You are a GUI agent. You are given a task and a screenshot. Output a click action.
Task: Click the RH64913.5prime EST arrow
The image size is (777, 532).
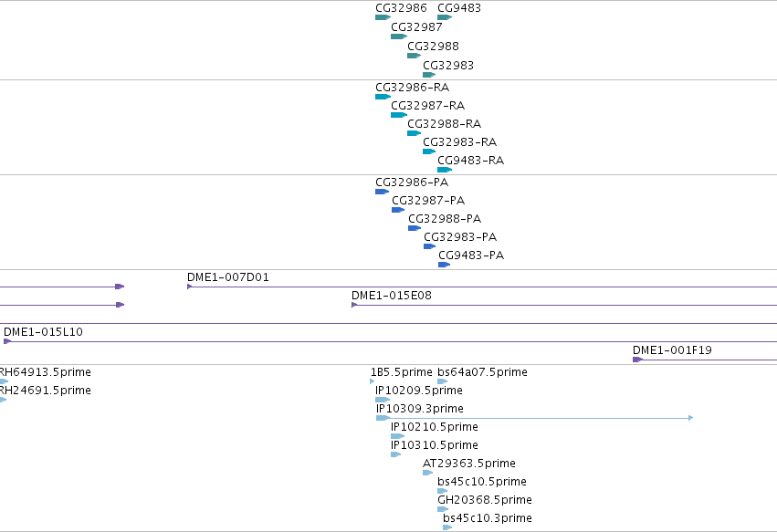click(x=4, y=381)
